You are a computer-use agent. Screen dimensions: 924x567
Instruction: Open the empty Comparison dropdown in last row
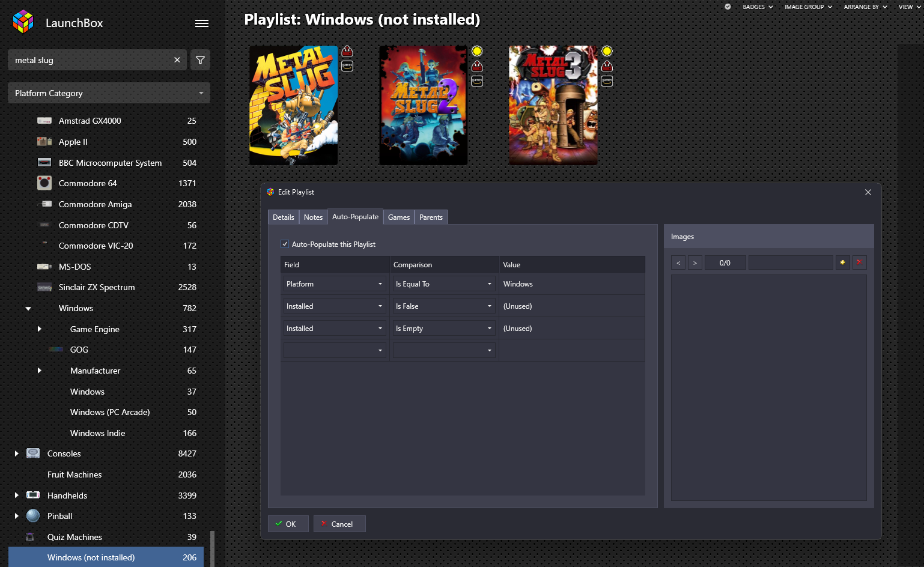click(x=443, y=350)
